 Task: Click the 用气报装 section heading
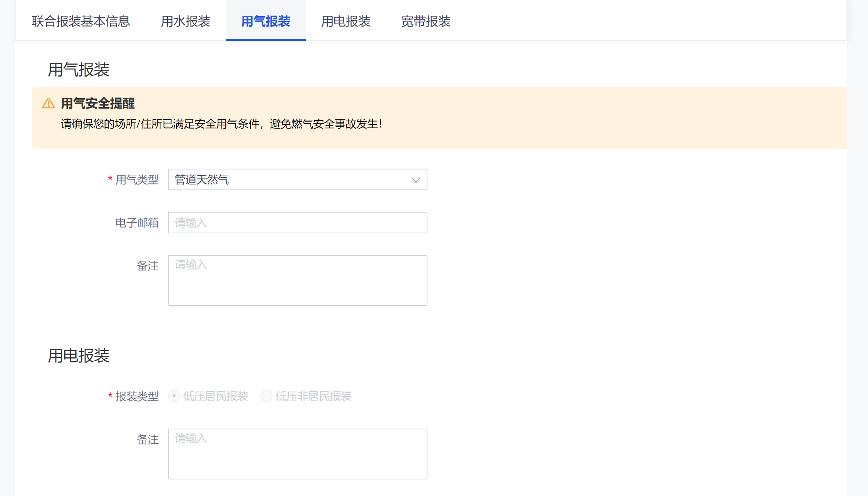click(79, 70)
